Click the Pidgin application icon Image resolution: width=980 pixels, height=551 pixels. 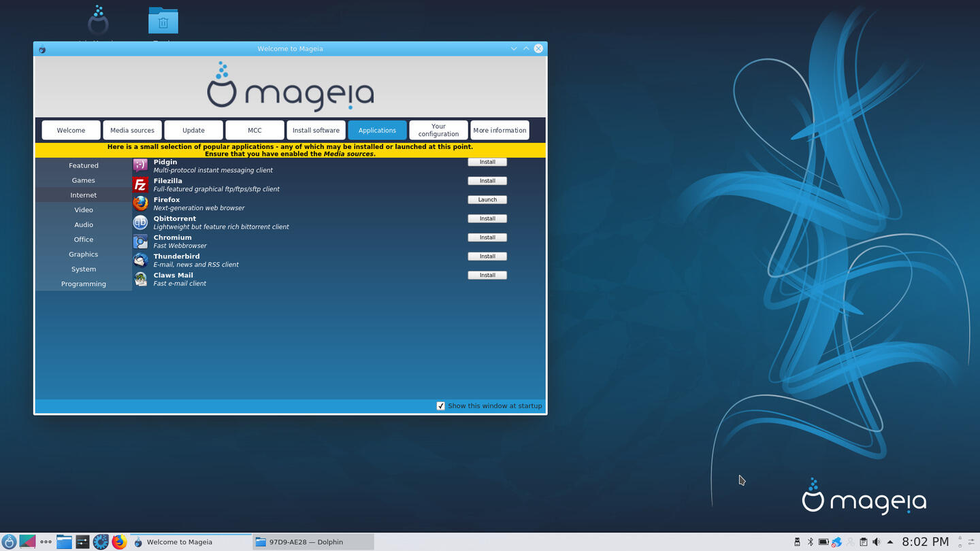[x=140, y=165]
